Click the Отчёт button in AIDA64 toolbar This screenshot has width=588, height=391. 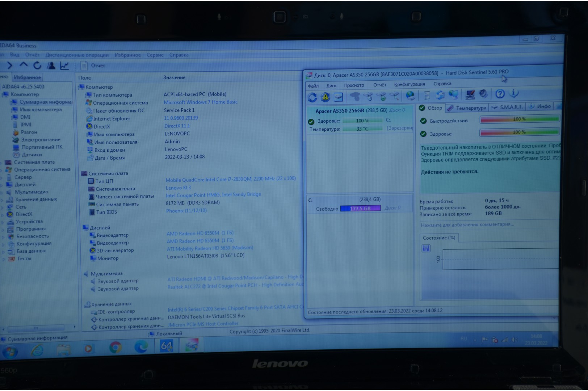[x=93, y=66]
